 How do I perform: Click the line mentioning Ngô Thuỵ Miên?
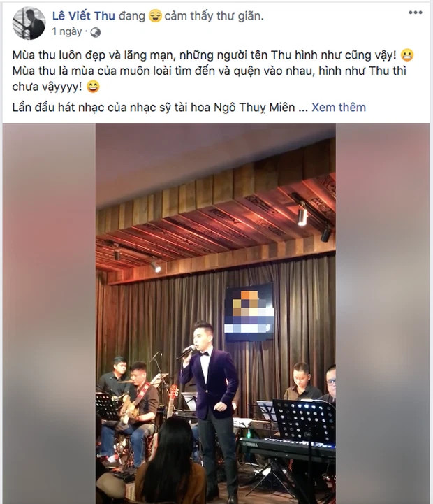160,108
